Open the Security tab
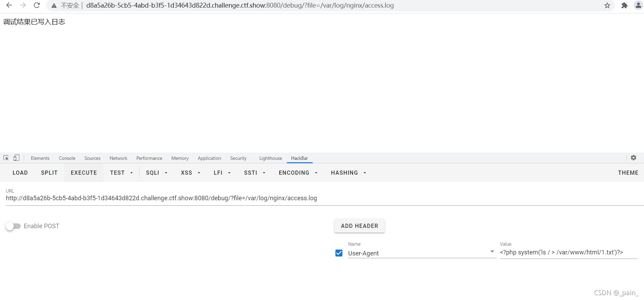 coord(238,158)
